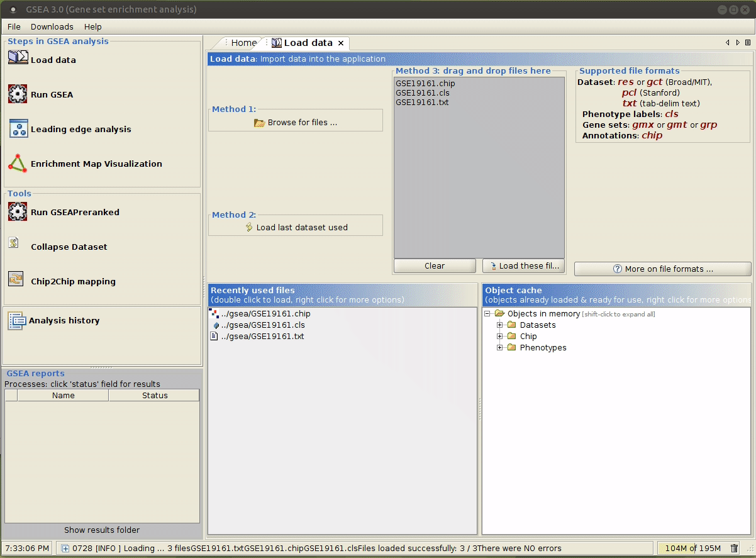
Task: Click the memory usage progress bar
Action: click(692, 548)
